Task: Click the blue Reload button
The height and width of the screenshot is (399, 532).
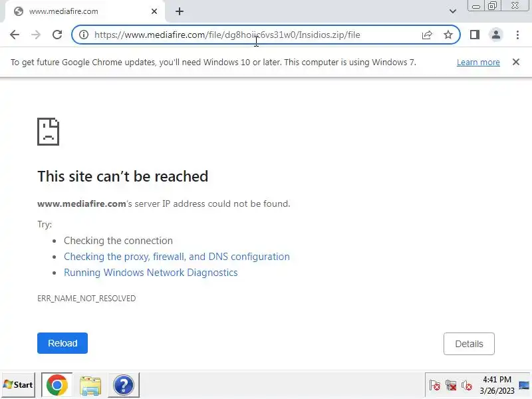Action: 63,343
